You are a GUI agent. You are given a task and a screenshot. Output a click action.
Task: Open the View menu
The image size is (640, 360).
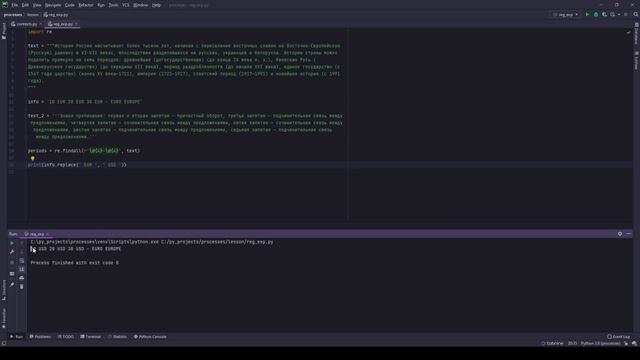[x=37, y=5]
